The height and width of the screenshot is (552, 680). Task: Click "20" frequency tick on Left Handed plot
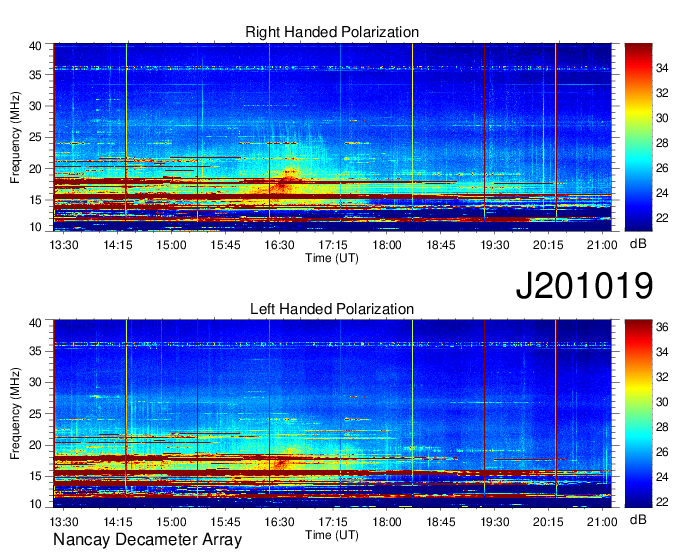36,445
